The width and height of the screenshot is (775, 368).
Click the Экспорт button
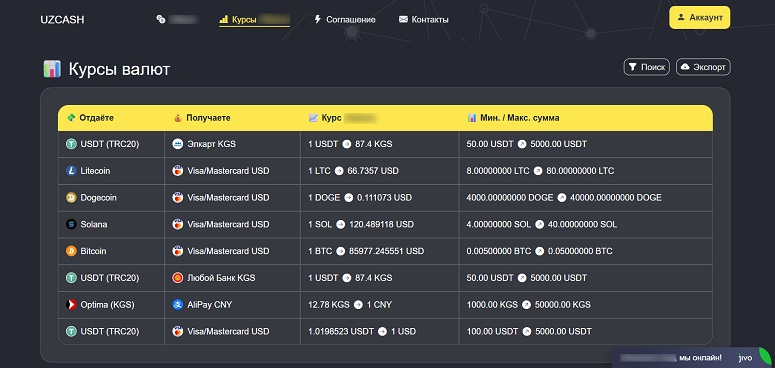coord(703,67)
